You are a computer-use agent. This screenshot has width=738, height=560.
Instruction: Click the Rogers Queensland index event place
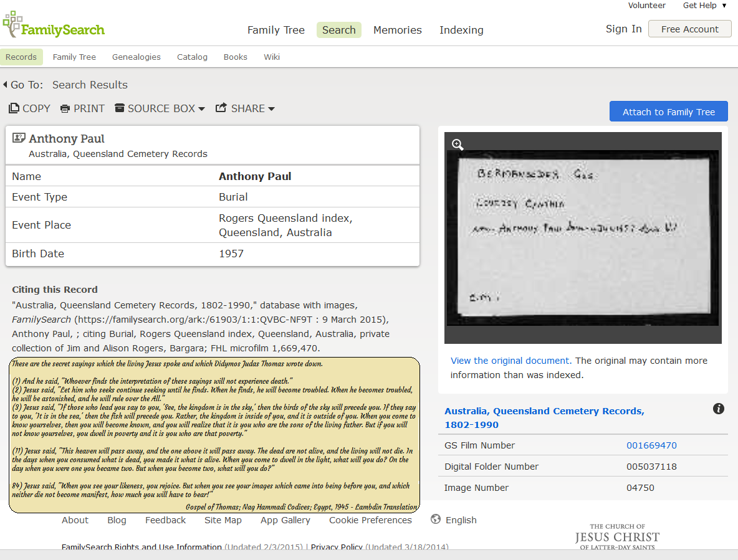click(285, 225)
